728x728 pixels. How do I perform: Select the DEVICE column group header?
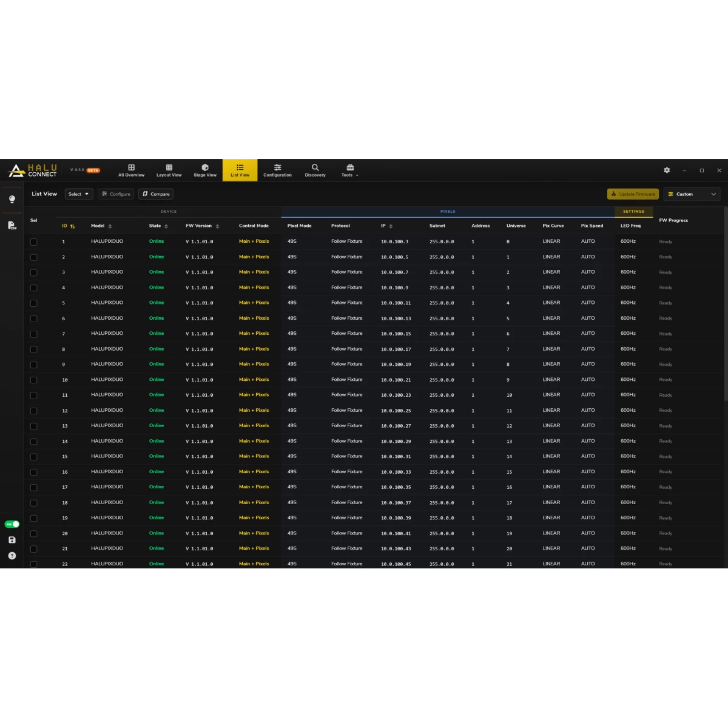(x=168, y=212)
